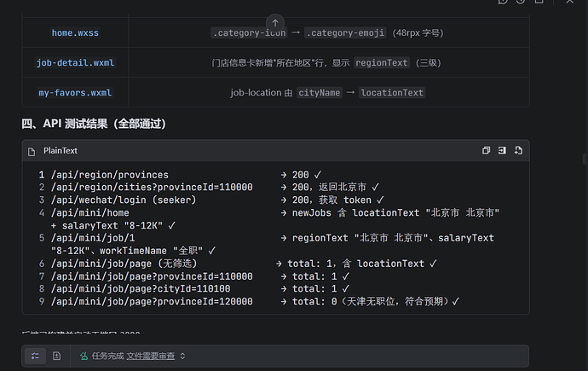The width and height of the screenshot is (588, 371).
Task: Click line /api/mini/job/page?provinceId=120000
Action: point(152,302)
